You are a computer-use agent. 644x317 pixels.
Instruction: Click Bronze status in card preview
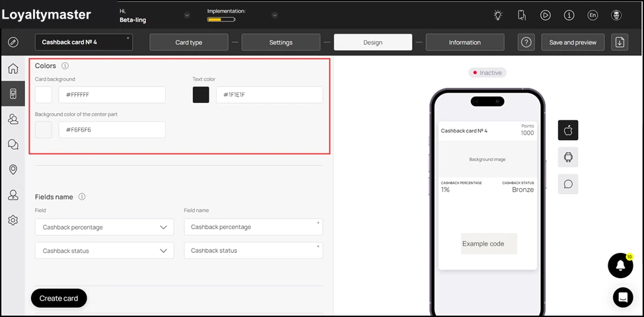[x=523, y=190]
